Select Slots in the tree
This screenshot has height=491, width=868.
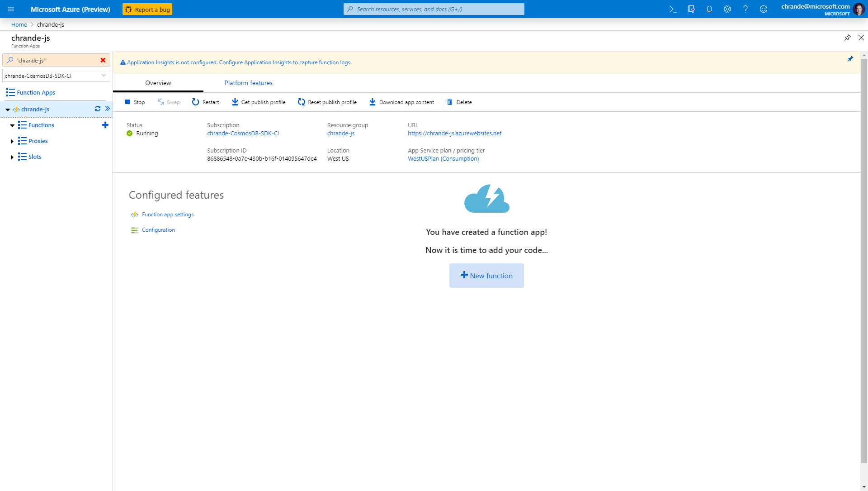tap(35, 157)
